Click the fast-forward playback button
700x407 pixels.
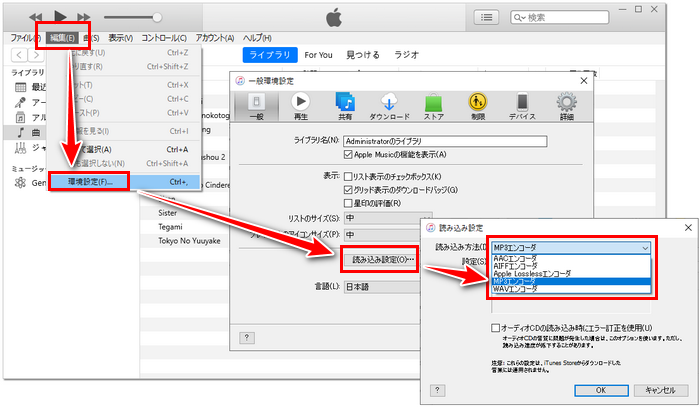(x=83, y=17)
